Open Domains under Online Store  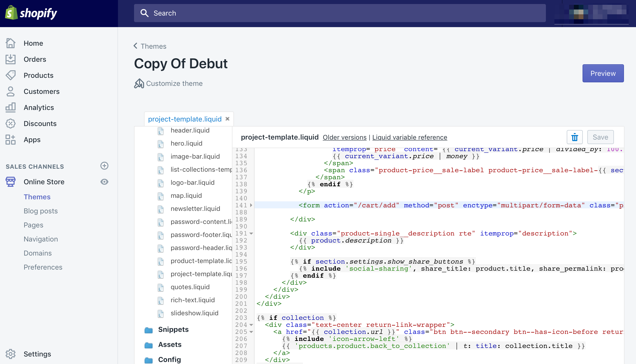click(x=38, y=253)
